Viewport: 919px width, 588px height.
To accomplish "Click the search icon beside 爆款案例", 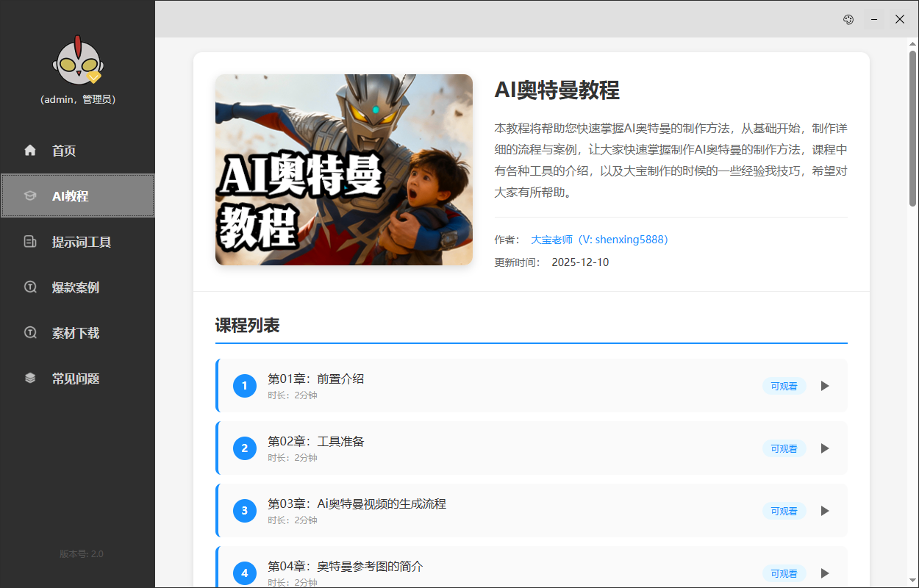I will pos(30,287).
